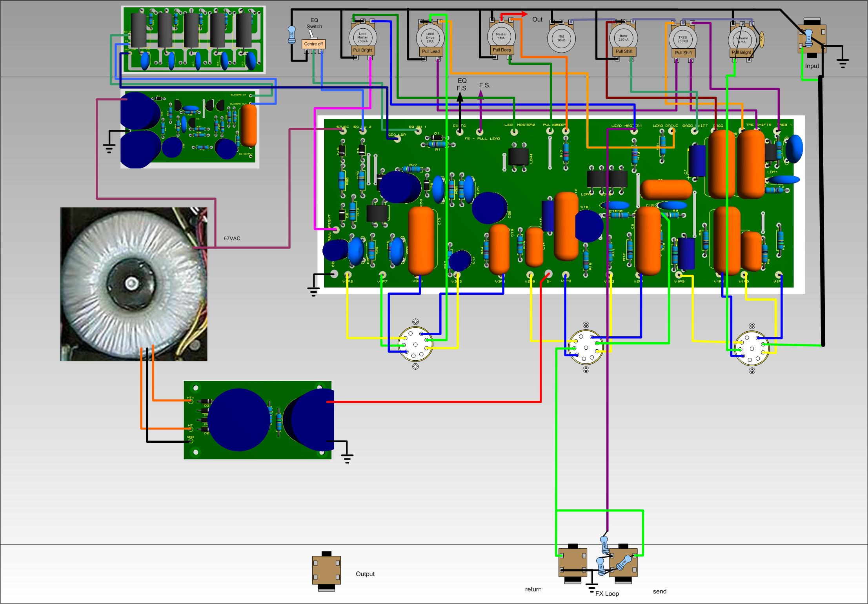The width and height of the screenshot is (868, 604).
Task: Click the Centre off switch label
Action: [313, 44]
